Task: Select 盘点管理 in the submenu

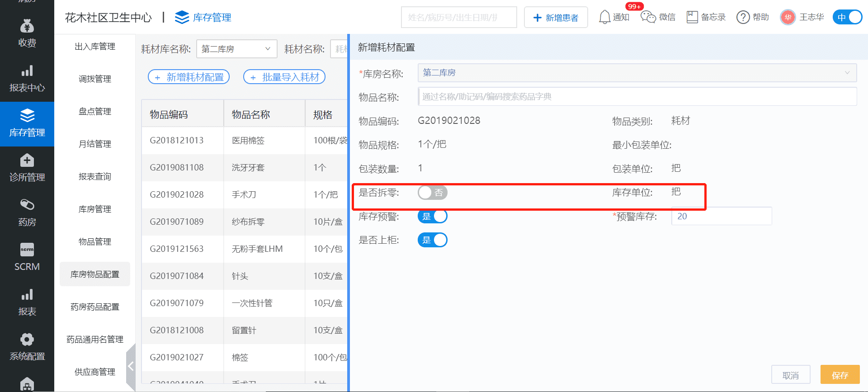Action: point(95,112)
